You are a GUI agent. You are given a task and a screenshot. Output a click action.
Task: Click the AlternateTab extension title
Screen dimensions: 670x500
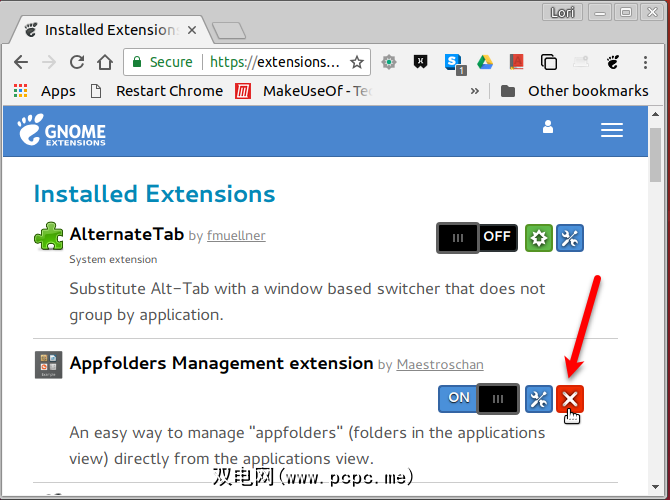click(126, 234)
